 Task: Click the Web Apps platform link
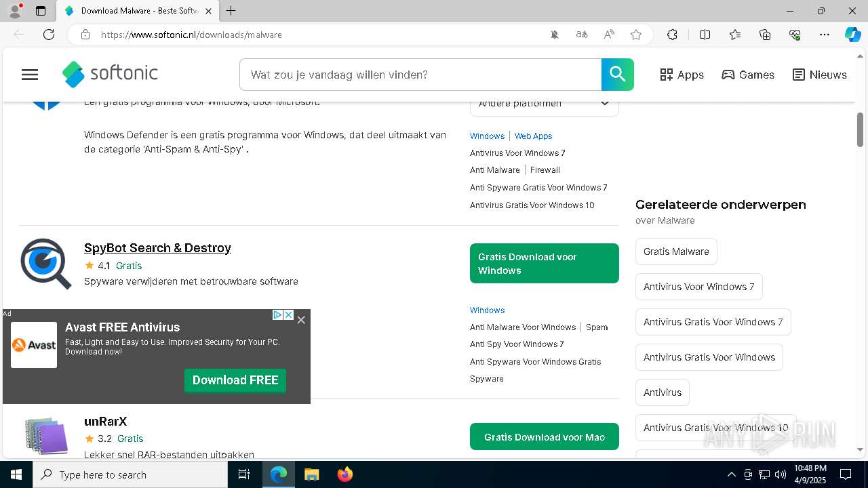pos(533,136)
